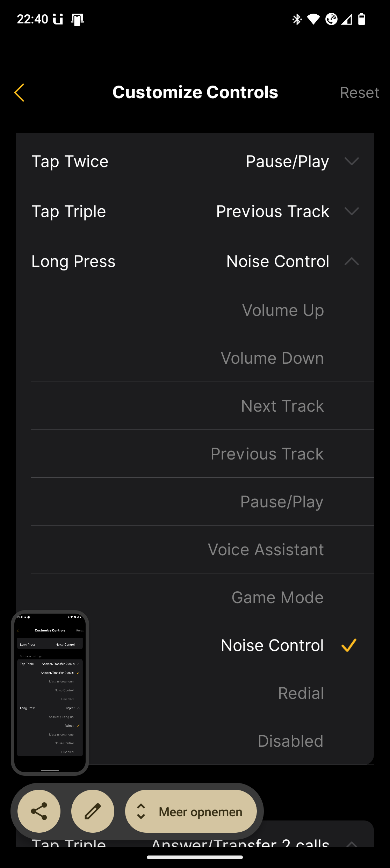Image resolution: width=390 pixels, height=868 pixels.
Task: Tap the pencil edit screenshot icon
Action: 93,811
